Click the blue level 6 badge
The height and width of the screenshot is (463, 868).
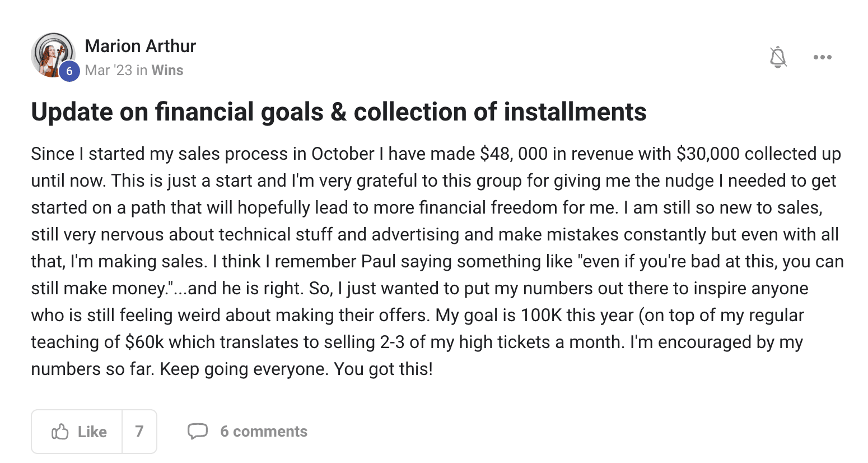[69, 71]
